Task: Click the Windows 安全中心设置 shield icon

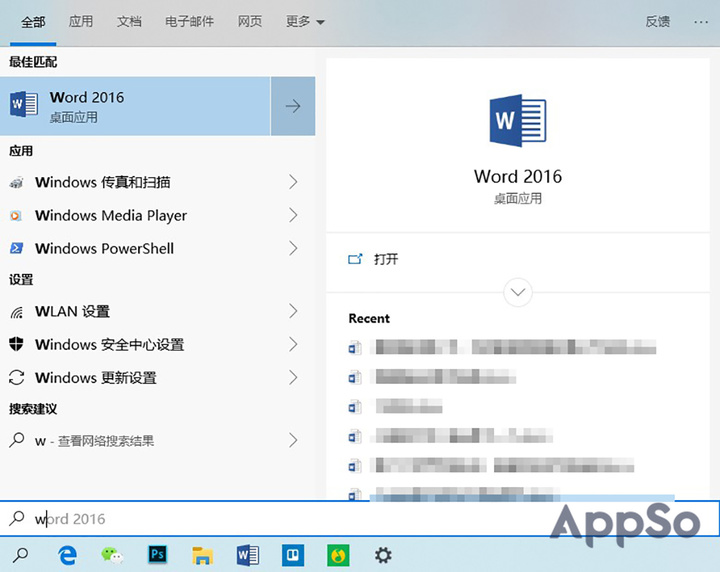Action: [x=16, y=344]
